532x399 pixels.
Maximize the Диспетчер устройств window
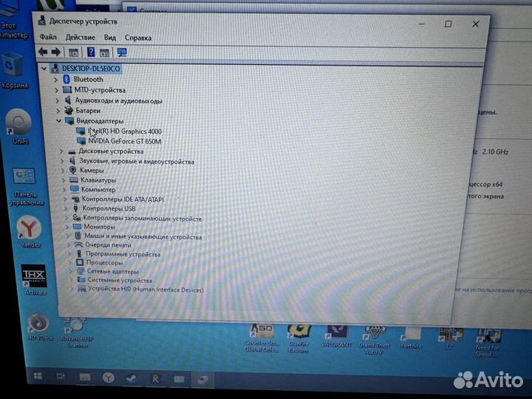[x=448, y=24]
